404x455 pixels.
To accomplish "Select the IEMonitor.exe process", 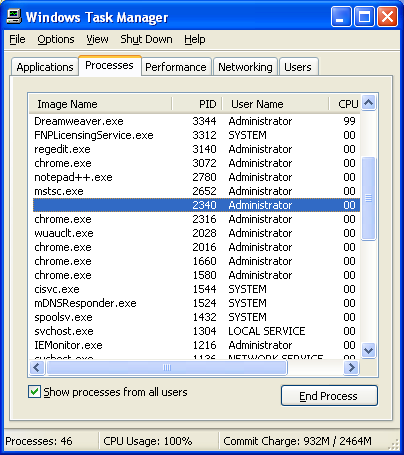I will tap(196, 345).
